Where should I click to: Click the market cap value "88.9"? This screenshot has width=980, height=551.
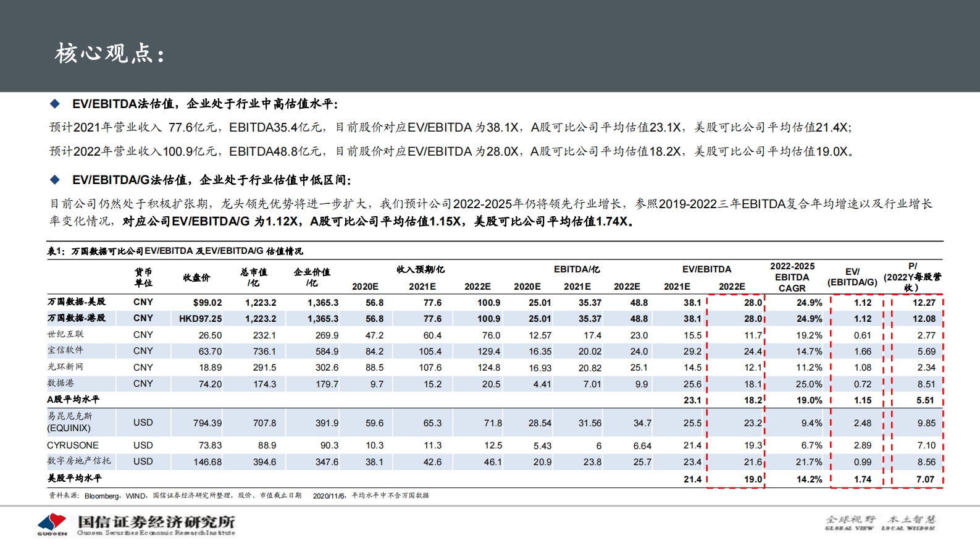[x=267, y=445]
